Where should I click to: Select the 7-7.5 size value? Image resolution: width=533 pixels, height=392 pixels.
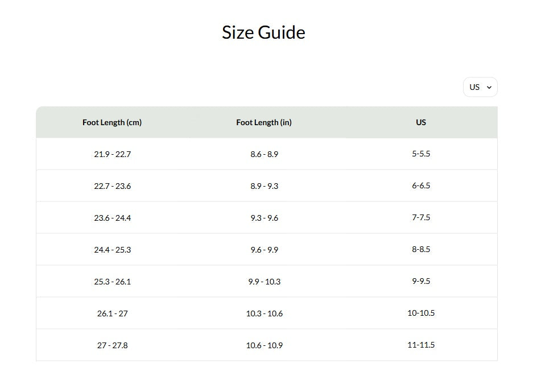420,217
